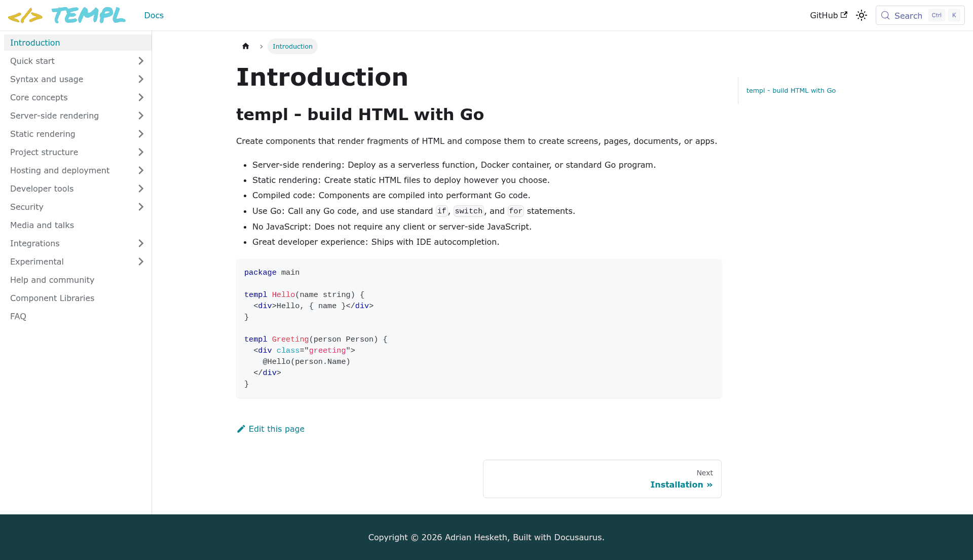973x560 pixels.
Task: Click the 'templ Greeting(person Person) {' code line
Action: tap(316, 339)
